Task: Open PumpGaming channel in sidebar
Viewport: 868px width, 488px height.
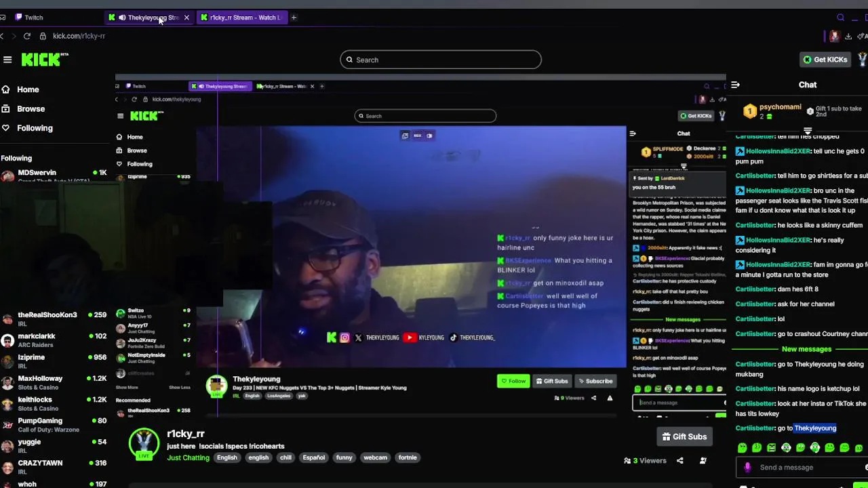Action: [54, 424]
